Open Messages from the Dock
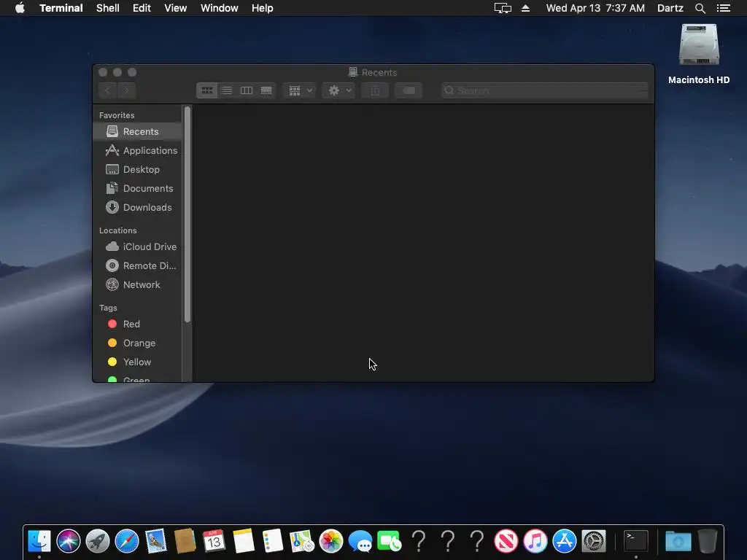747x560 pixels. click(x=360, y=541)
